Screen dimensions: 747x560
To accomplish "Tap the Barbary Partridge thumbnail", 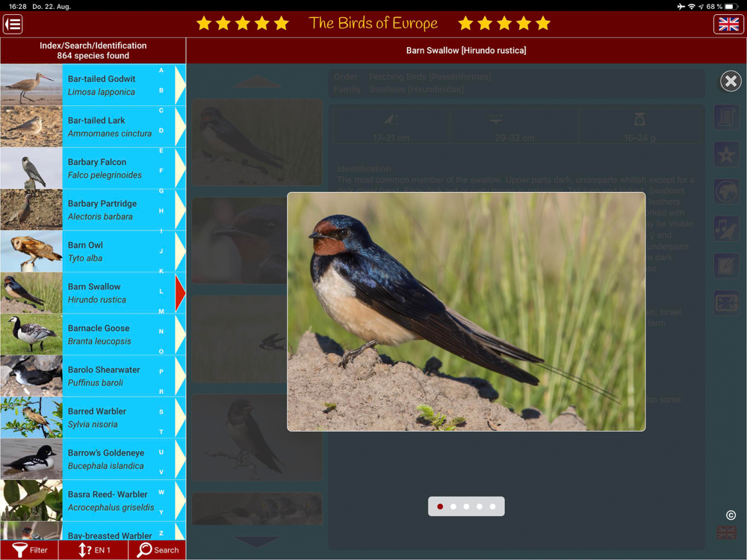I will tap(31, 210).
